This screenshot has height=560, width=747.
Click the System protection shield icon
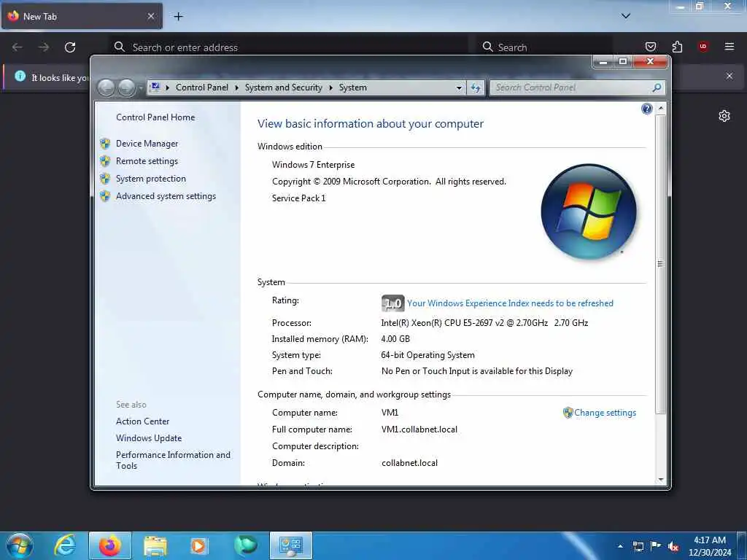pos(105,179)
